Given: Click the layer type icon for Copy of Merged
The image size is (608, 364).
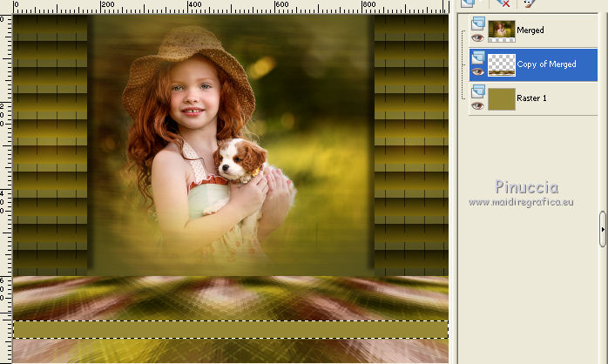Looking at the screenshot, I should pos(477,57).
